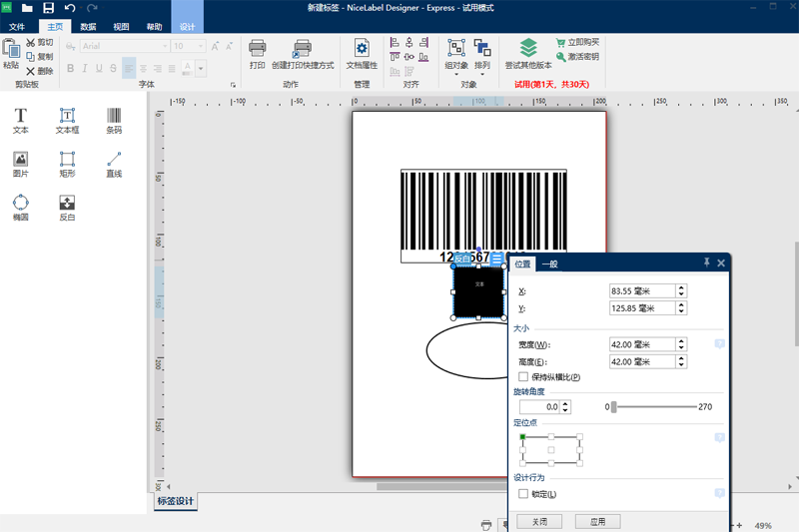Click the 打印 print icon
799x532 pixels.
click(258, 48)
